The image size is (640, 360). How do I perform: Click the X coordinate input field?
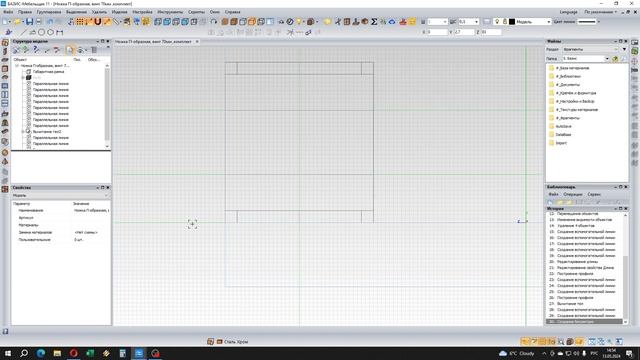[437, 32]
